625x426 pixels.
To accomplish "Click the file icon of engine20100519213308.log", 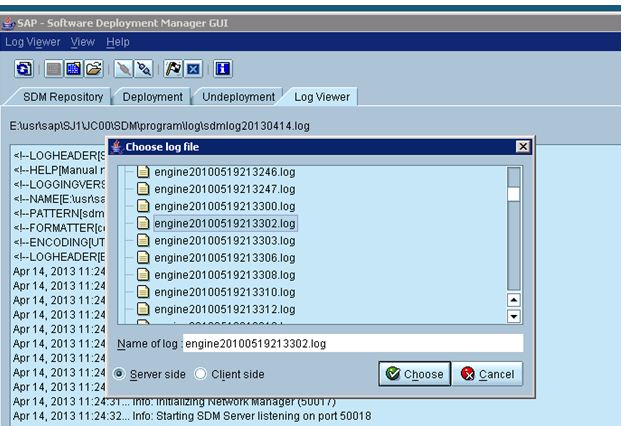I will point(143,275).
